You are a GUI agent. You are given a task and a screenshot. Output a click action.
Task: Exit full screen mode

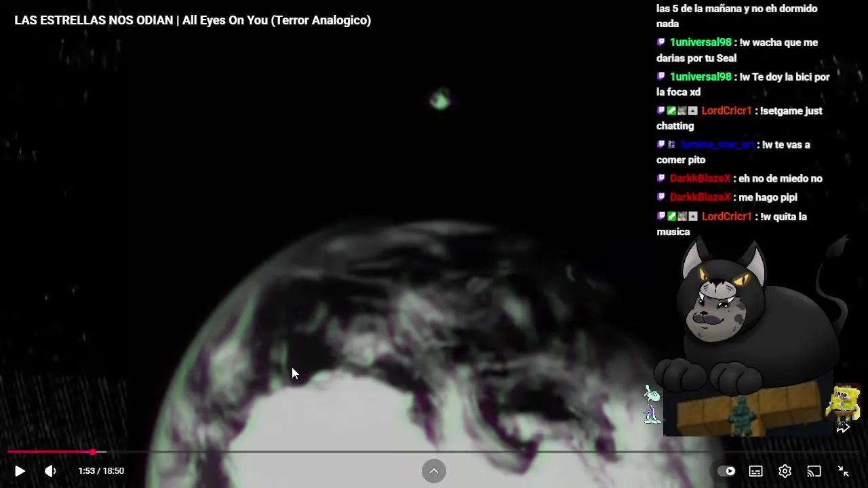(x=844, y=471)
